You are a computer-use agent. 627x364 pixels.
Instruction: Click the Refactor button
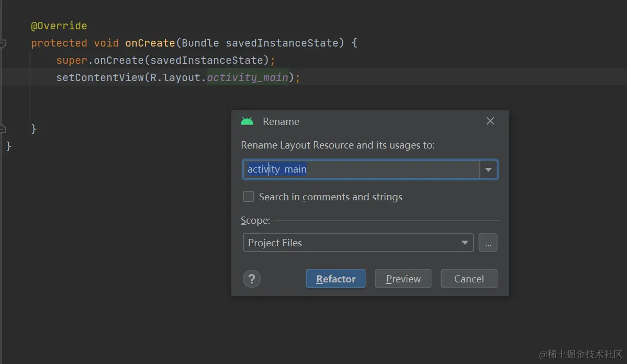335,279
